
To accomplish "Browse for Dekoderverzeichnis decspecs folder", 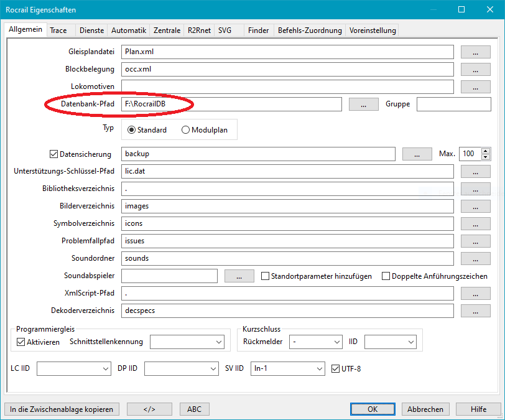I will tap(475, 310).
